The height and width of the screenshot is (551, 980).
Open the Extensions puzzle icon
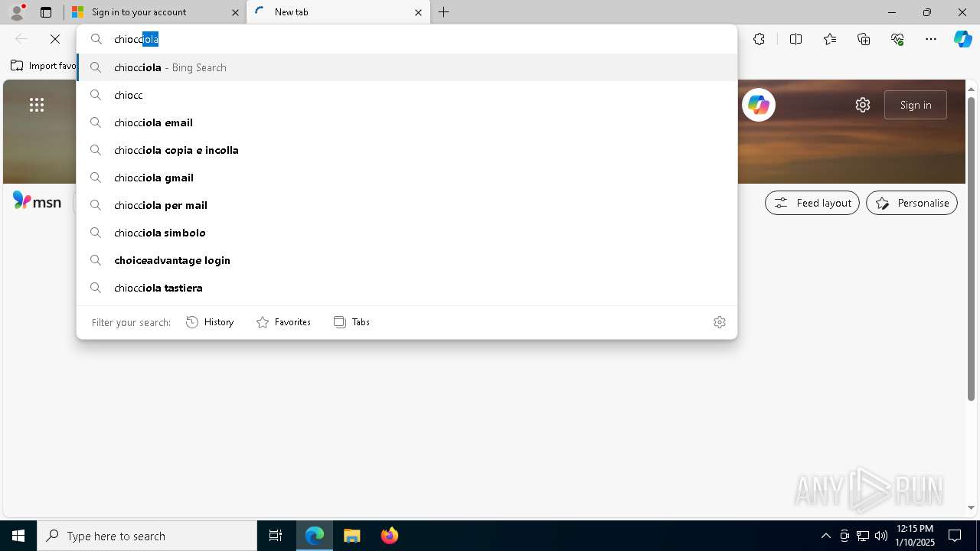pos(759,39)
